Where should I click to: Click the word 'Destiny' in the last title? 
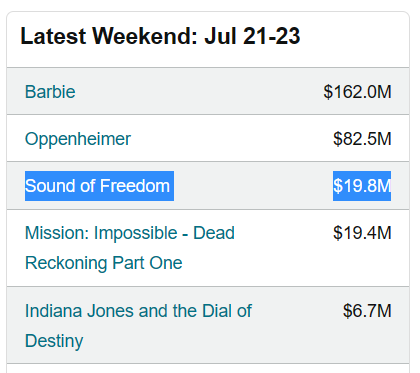[x=54, y=341]
